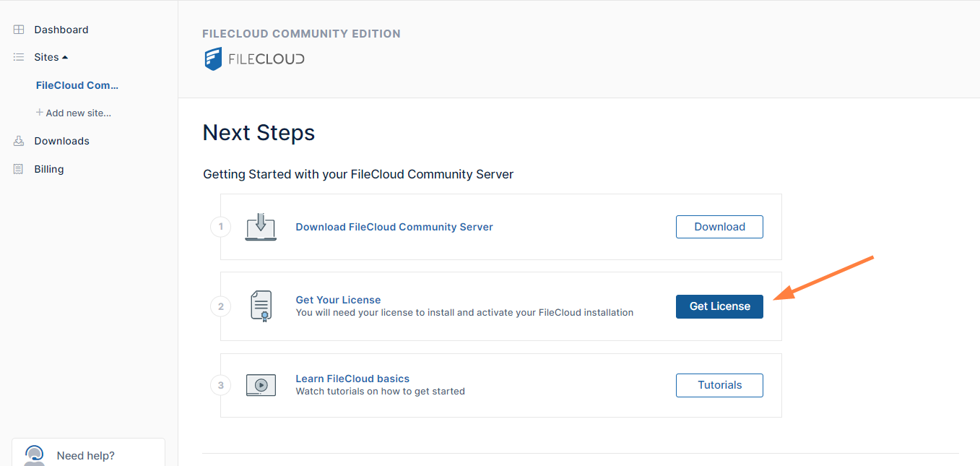This screenshot has height=466, width=980.
Task: Click the Dashboard grid icon
Action: click(18, 29)
